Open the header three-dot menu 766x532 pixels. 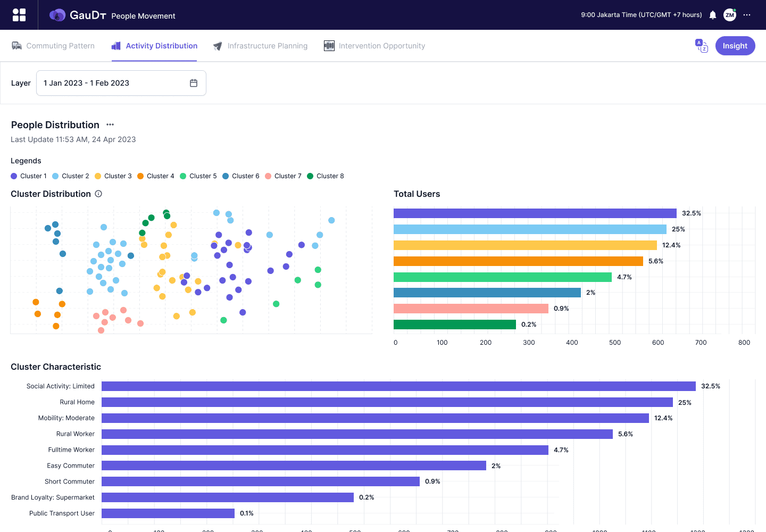[x=747, y=15]
